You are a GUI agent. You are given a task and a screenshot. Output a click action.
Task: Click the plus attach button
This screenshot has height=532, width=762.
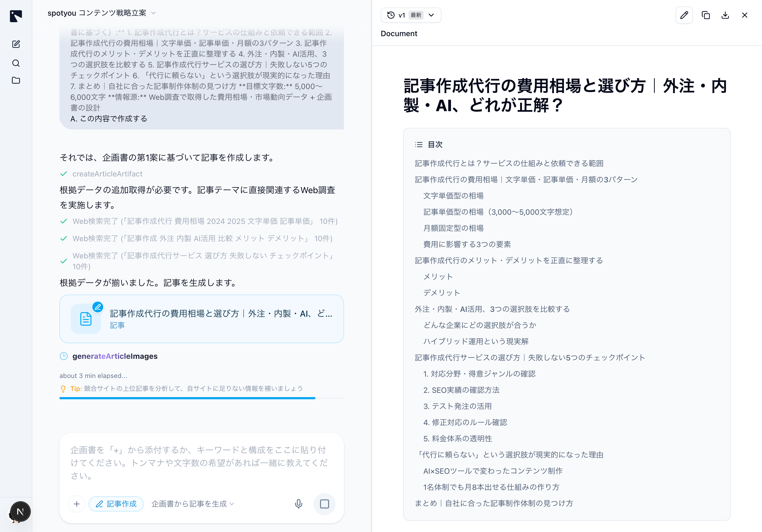(77, 504)
